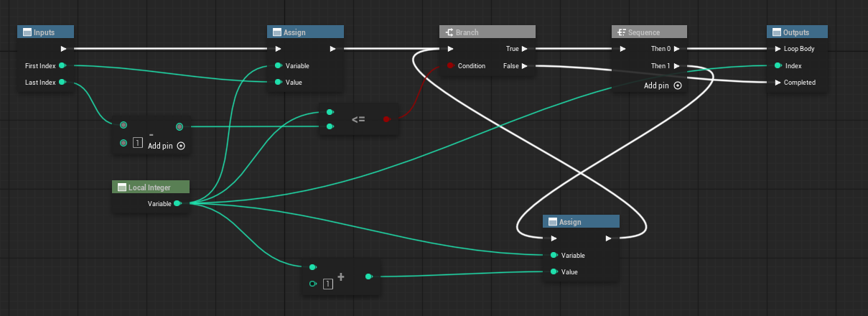Viewport: 868px width, 316px height.
Task: Click the subtract node value field showing 1
Action: pos(138,143)
